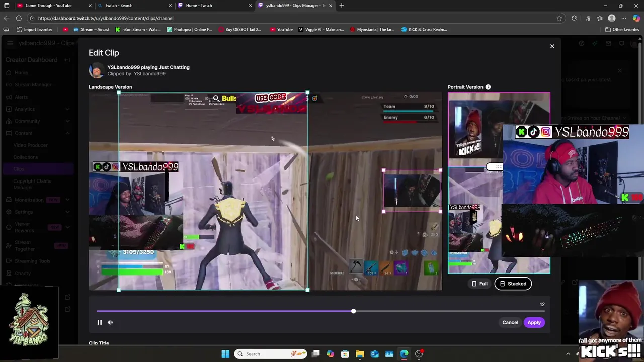Screen dimensions: 644x362
Task: Click the pink facecam box's bottom-right handle
Action: pos(441,211)
